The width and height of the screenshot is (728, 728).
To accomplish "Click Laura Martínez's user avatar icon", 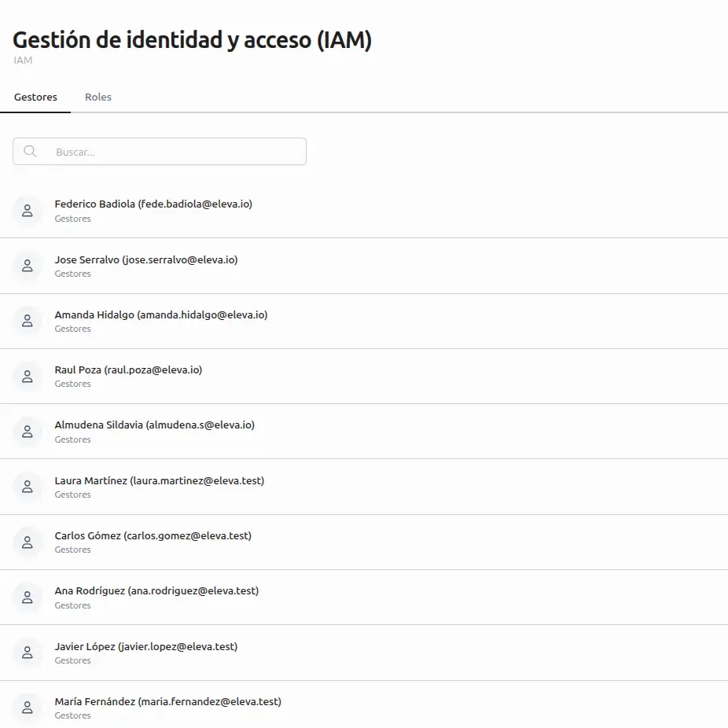I will (x=27, y=487).
